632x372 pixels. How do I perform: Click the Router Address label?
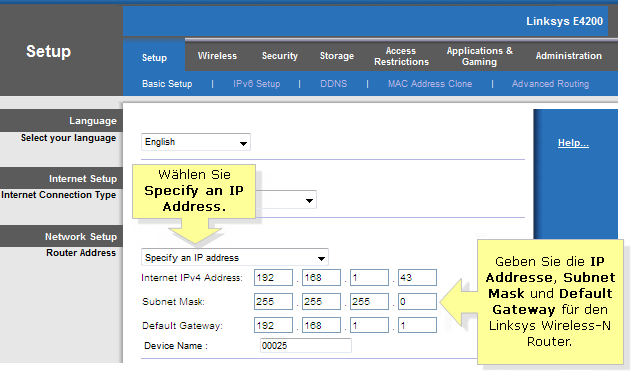pyautogui.click(x=81, y=253)
